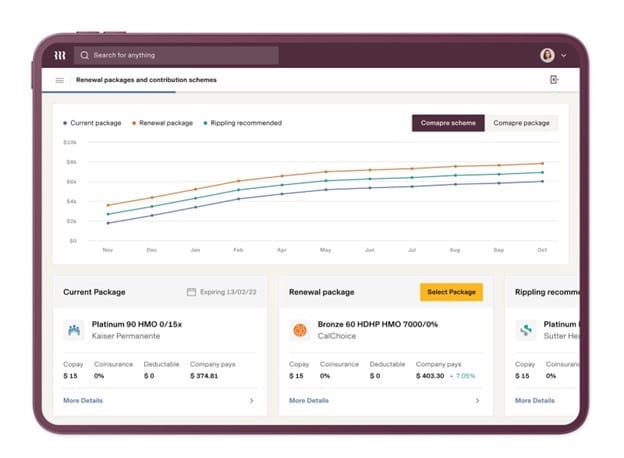
Task: Open the hamburger menu icon
Action: tap(60, 80)
